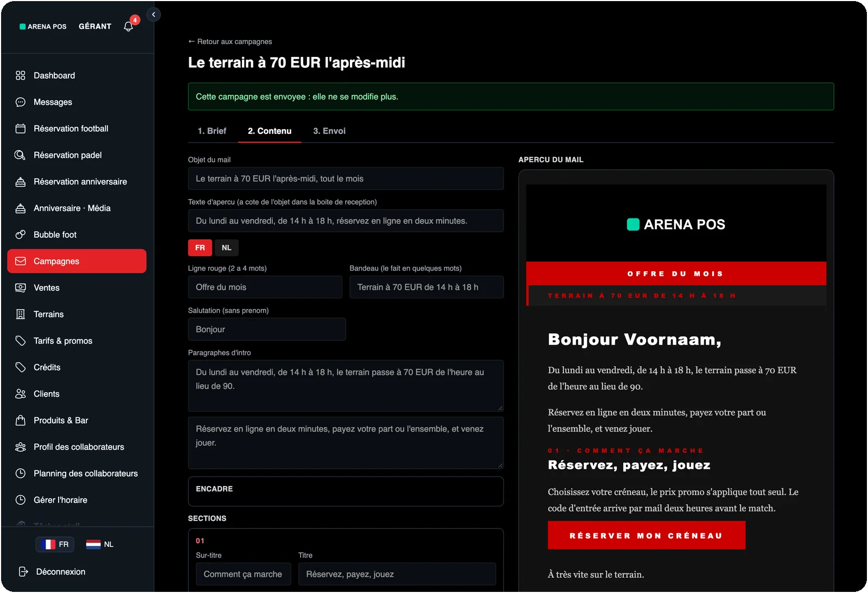Click the Réservation football calendar icon
Viewport: 868px width, 593px height.
(21, 129)
